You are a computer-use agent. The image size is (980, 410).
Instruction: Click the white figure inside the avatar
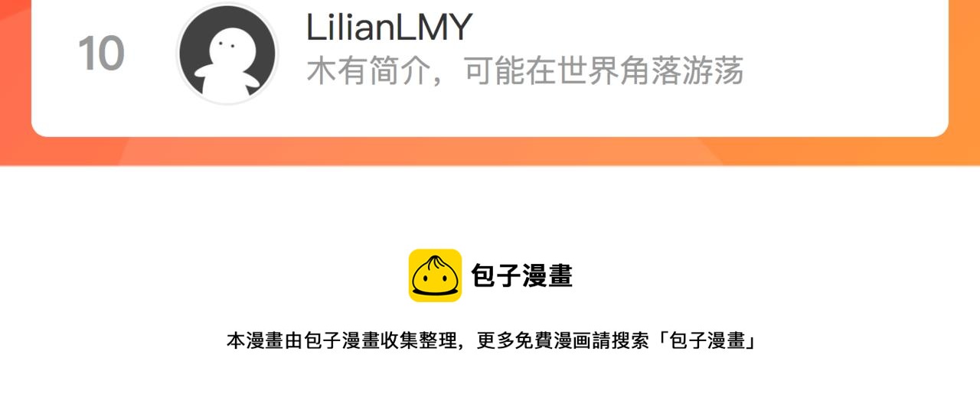pyautogui.click(x=226, y=63)
